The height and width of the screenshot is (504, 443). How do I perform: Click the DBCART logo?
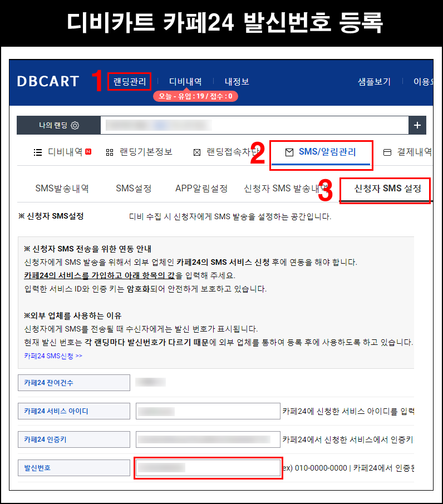(48, 81)
